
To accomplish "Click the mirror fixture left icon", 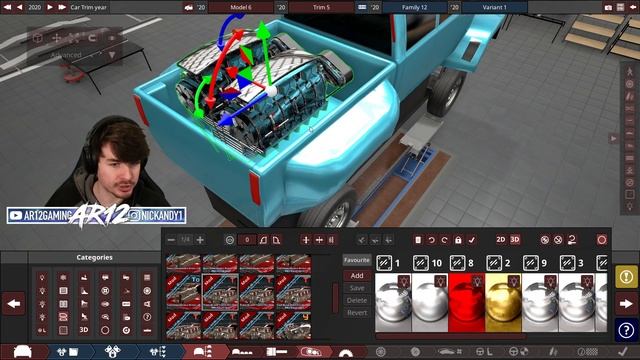I will pyautogui.click(x=263, y=240).
